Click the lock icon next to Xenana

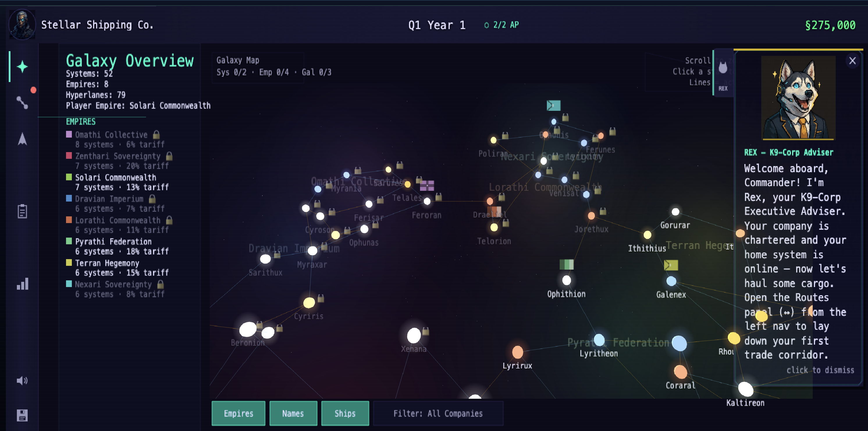[426, 331]
